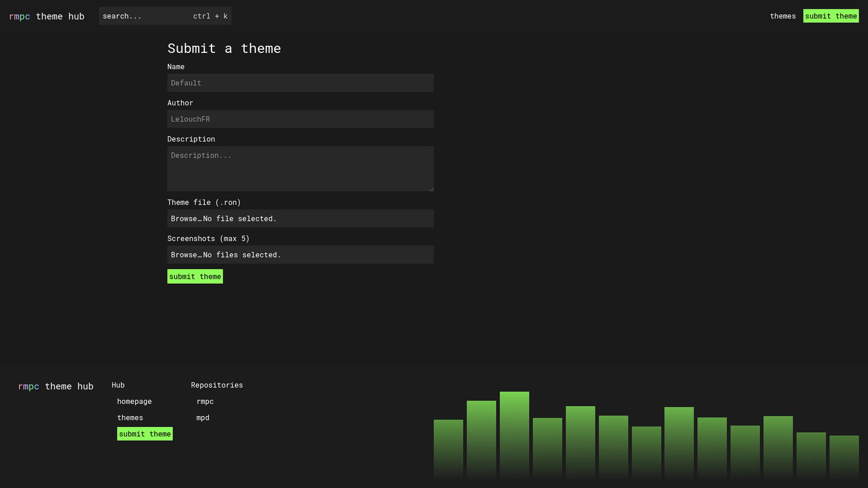Open the rmpc theme hub header logo
Image resolution: width=868 pixels, height=488 pixels.
pos(47,16)
